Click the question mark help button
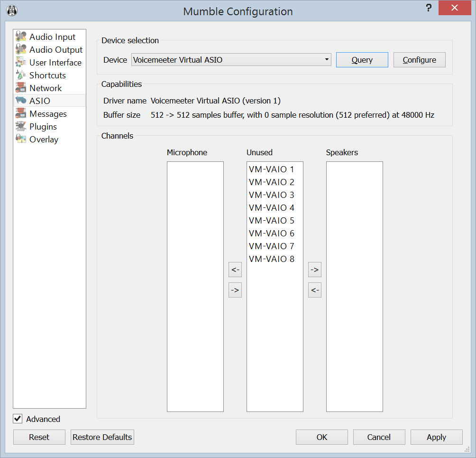Screen dimensions: 476x458 point(428,8)
